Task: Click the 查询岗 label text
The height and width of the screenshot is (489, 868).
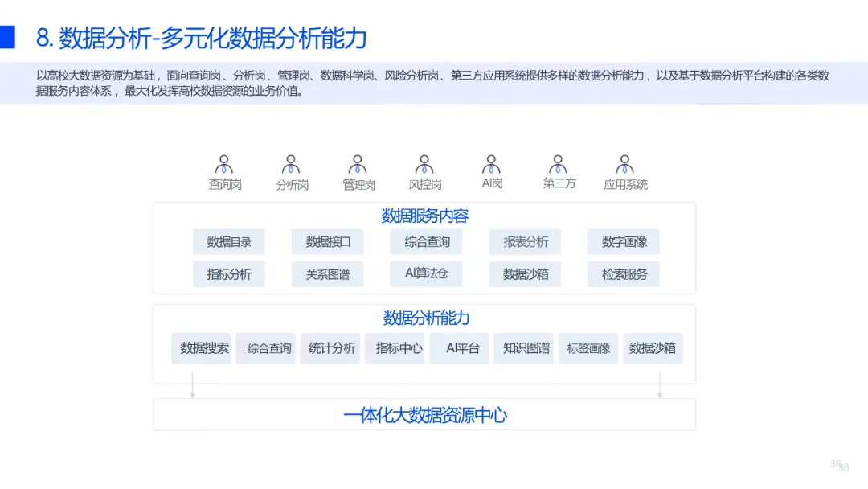Action: (x=225, y=184)
